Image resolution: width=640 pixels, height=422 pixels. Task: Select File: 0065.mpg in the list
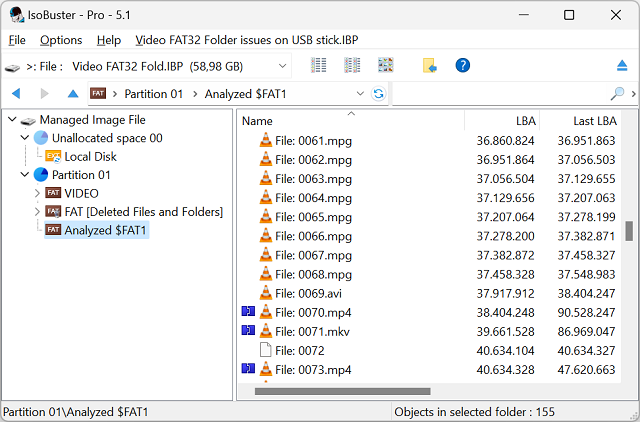click(313, 217)
